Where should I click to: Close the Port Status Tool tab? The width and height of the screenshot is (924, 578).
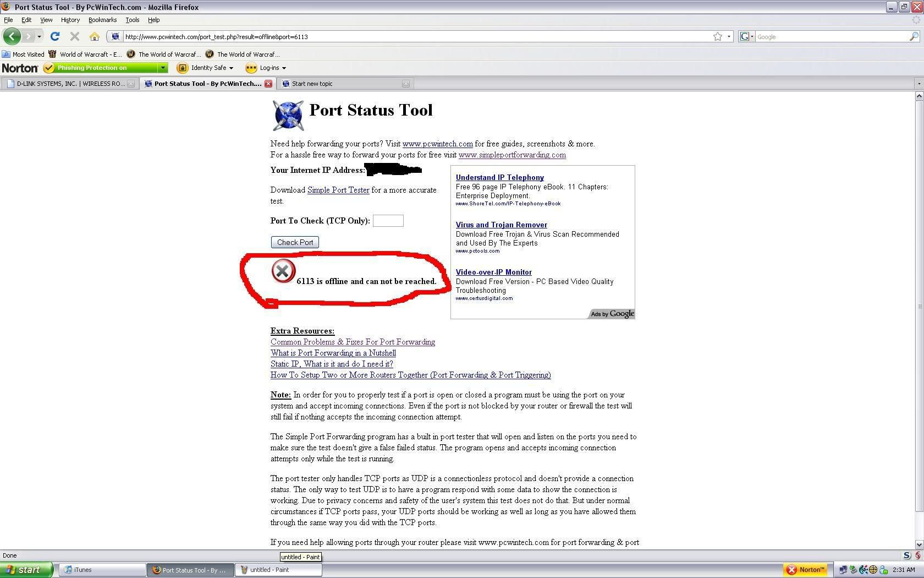(x=268, y=84)
